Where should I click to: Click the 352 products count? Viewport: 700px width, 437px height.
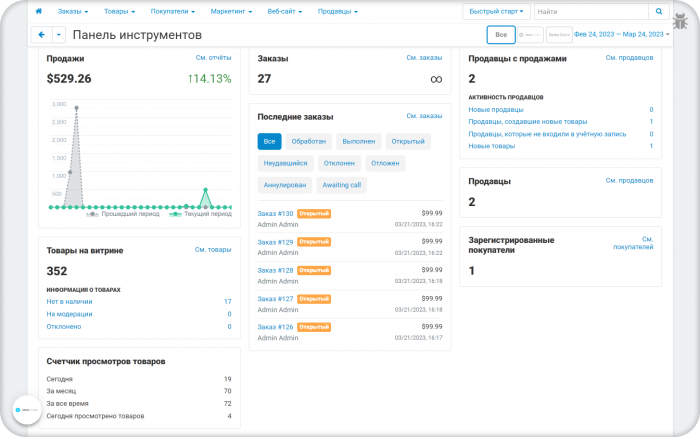[x=57, y=271]
